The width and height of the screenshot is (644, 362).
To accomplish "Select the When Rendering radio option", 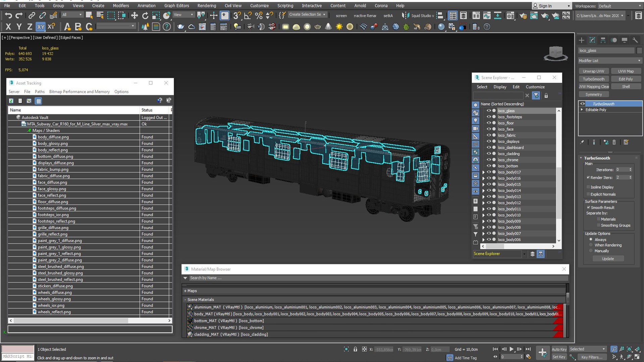I will [x=591, y=245].
